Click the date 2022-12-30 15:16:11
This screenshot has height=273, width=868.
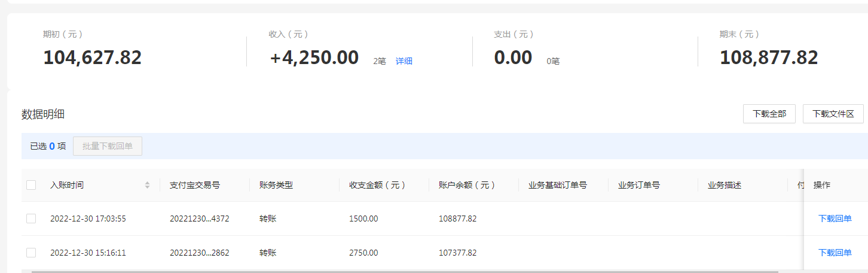[x=88, y=253]
